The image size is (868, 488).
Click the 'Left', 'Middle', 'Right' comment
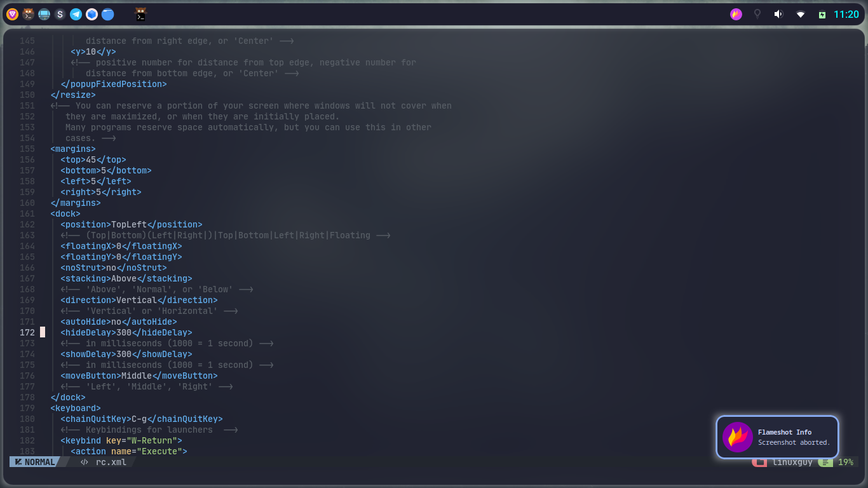[x=147, y=387]
